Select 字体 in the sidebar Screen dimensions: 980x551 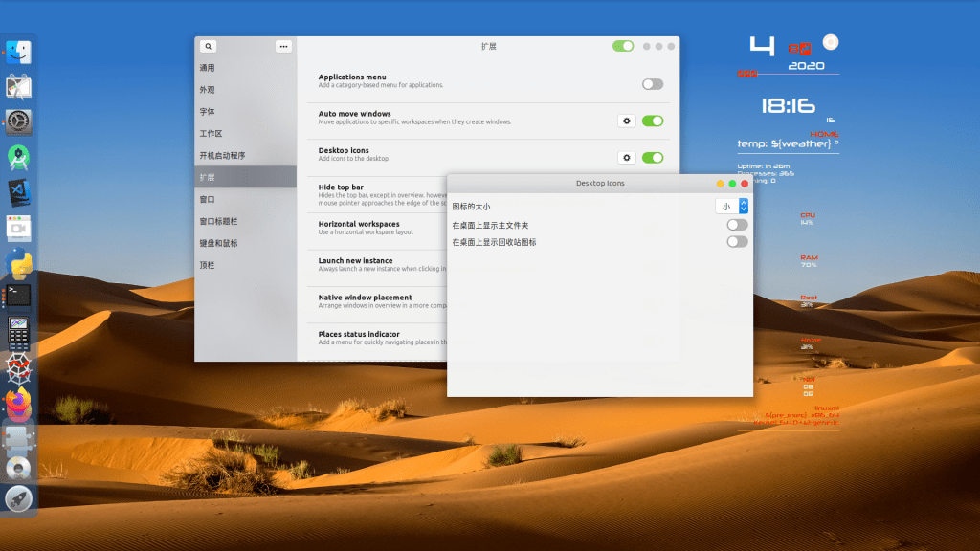coord(245,111)
